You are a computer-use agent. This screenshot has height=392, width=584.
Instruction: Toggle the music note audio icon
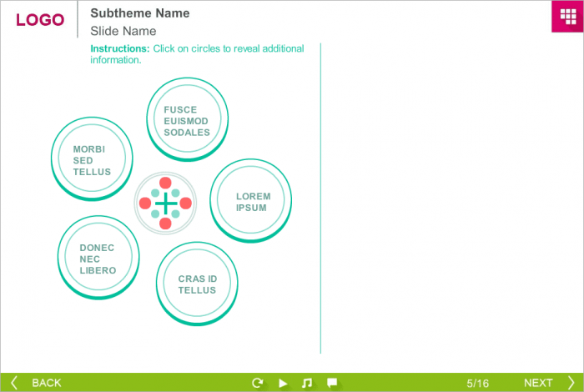(x=306, y=383)
